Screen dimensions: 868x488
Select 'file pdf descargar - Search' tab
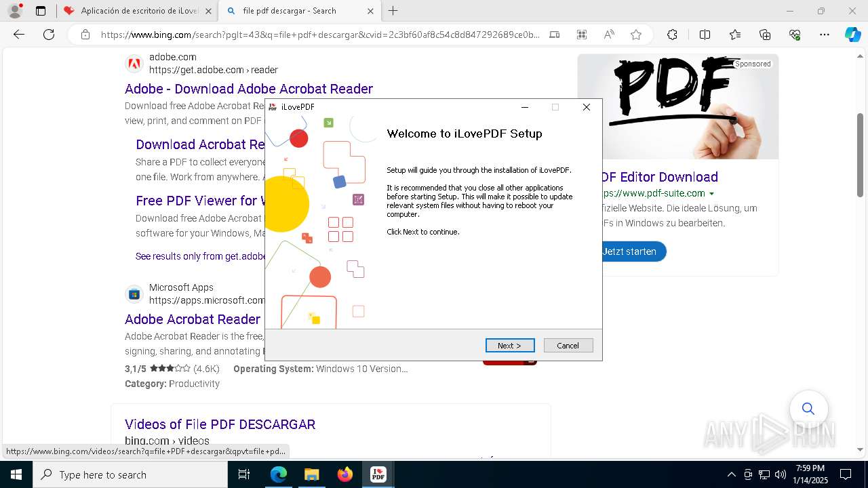tap(300, 11)
